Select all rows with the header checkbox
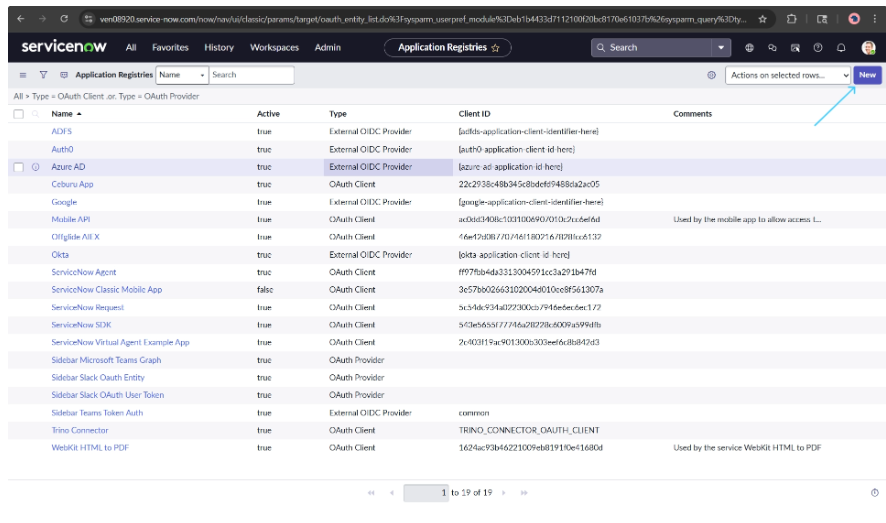886x523 pixels. [19, 114]
